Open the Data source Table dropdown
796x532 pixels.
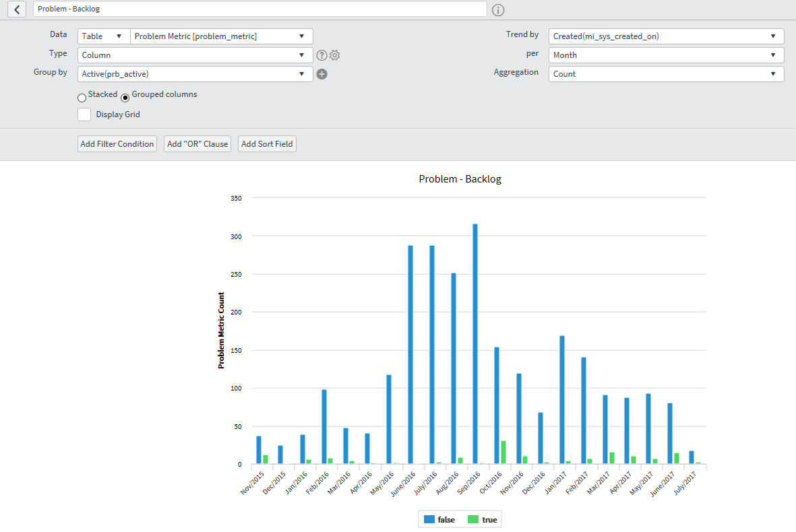click(x=104, y=36)
